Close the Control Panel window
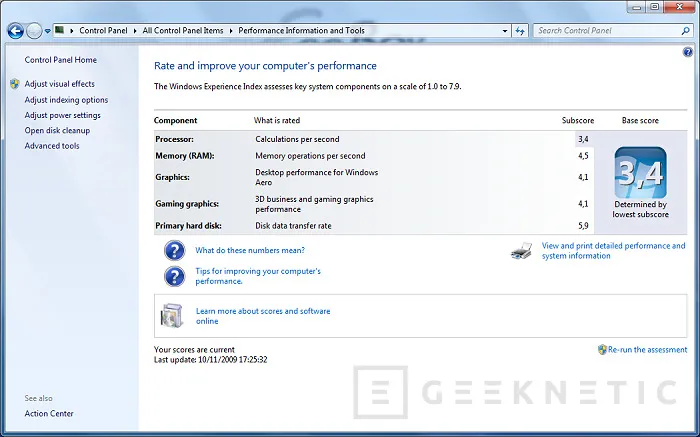This screenshot has width=700, height=437. tap(680, 7)
